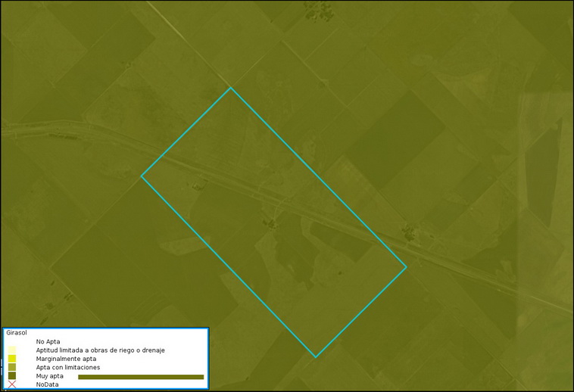Pick the Aptitud limitada pale yellow swatch
Viewport: 574px width, 392px height.
pyautogui.click(x=12, y=350)
